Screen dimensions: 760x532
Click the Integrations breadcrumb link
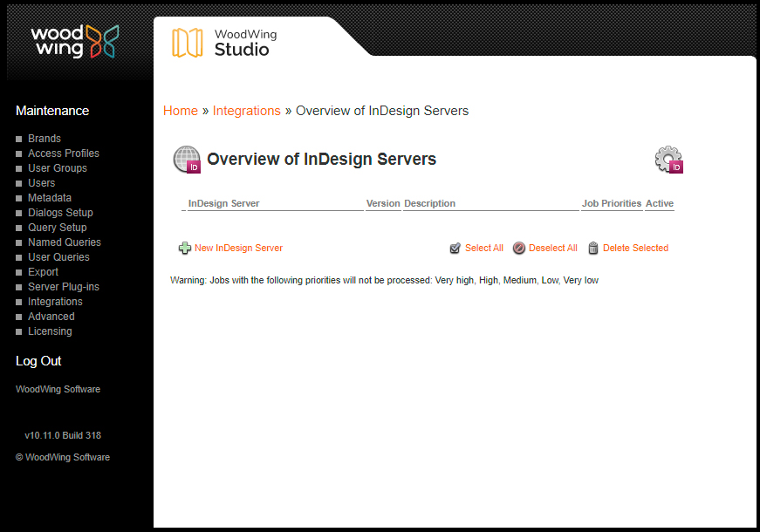click(x=246, y=111)
